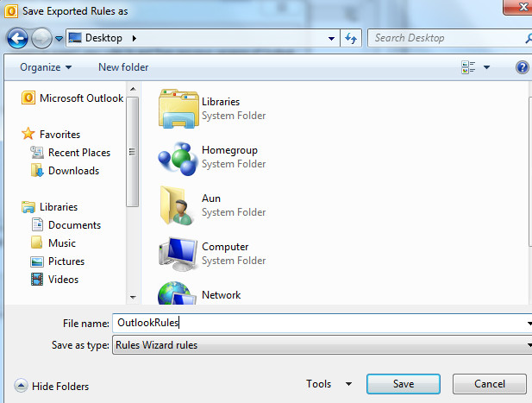Click the Save button
The height and width of the screenshot is (403, 532).
[403, 384]
